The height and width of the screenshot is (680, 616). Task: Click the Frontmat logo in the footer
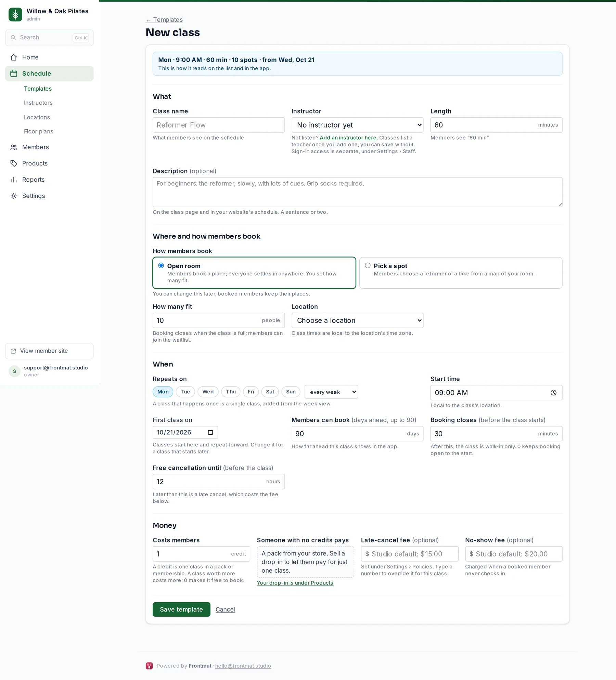coord(149,666)
